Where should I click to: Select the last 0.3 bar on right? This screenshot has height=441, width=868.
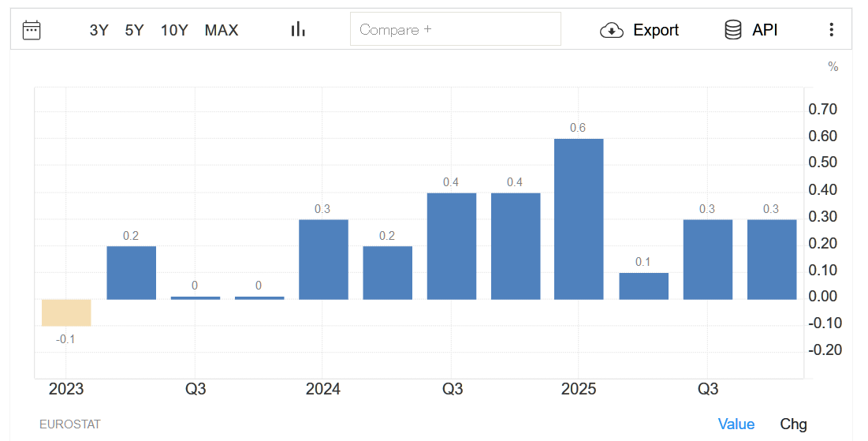771,260
